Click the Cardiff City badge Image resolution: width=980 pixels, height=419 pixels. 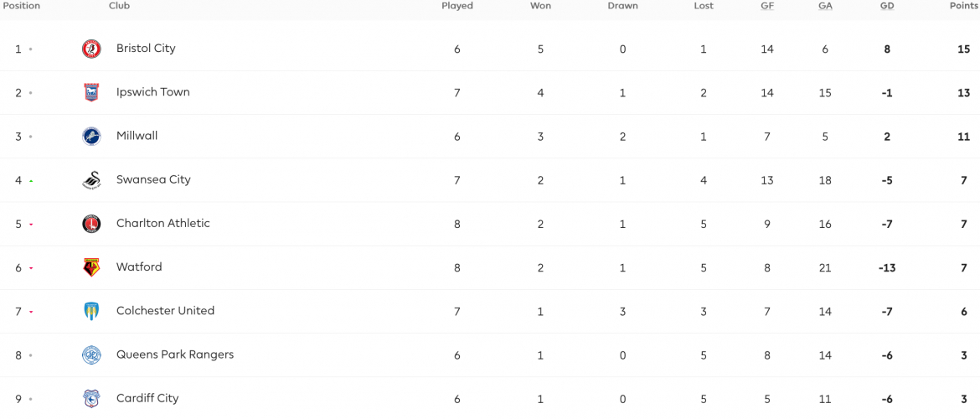(92, 399)
